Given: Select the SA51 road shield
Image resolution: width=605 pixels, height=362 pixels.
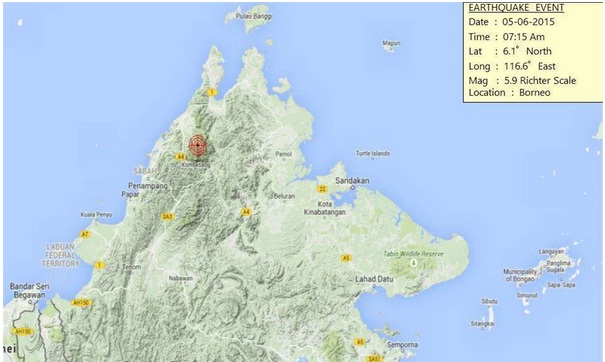Looking at the screenshot, I should click(375, 359).
